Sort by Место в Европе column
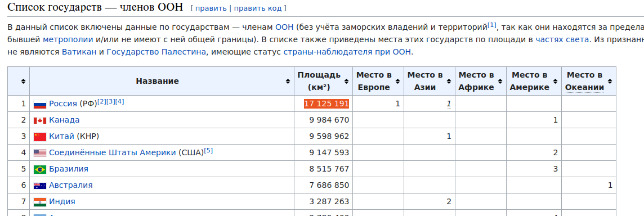The width and height of the screenshot is (644, 216). tap(398, 82)
